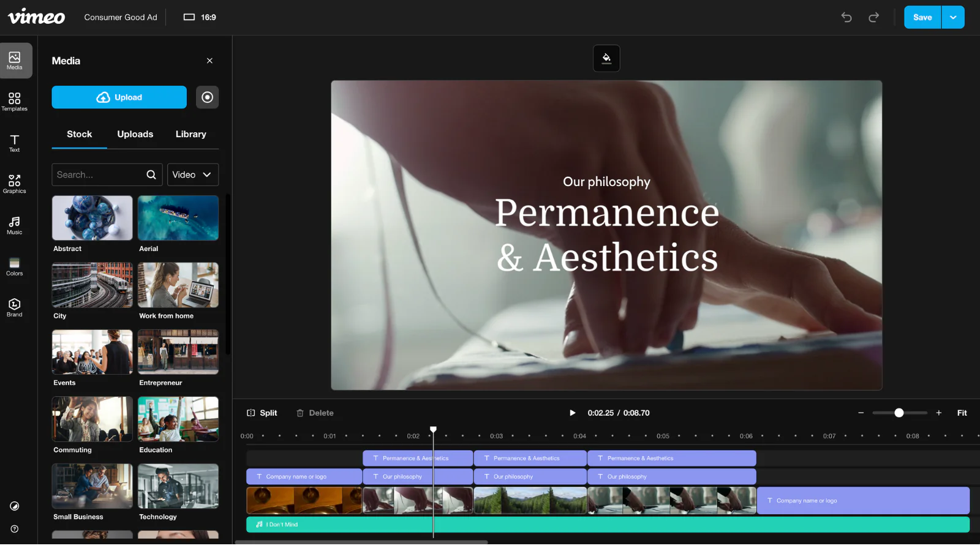Open the Brand panel
Viewport: 980px width, 551px height.
[15, 306]
